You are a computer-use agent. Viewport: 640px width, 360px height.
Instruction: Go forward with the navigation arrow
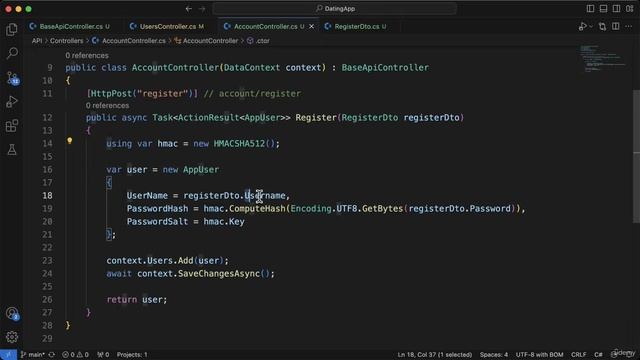(x=202, y=9)
